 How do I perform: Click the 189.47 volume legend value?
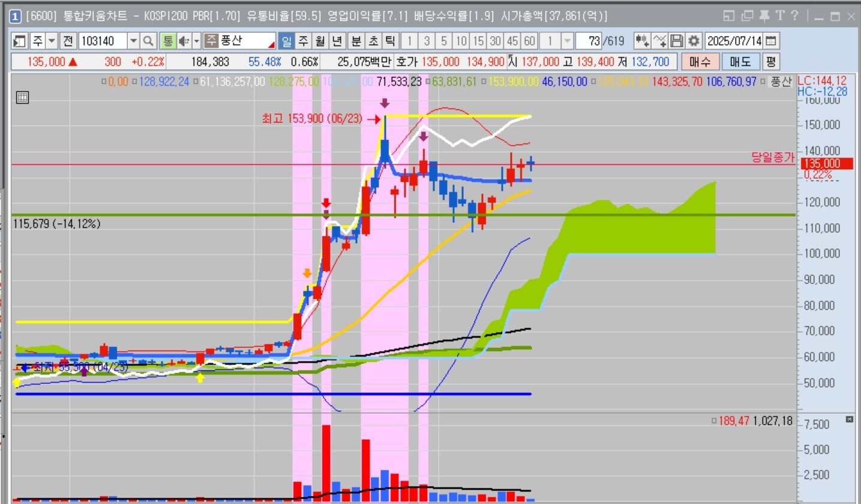[733, 421]
